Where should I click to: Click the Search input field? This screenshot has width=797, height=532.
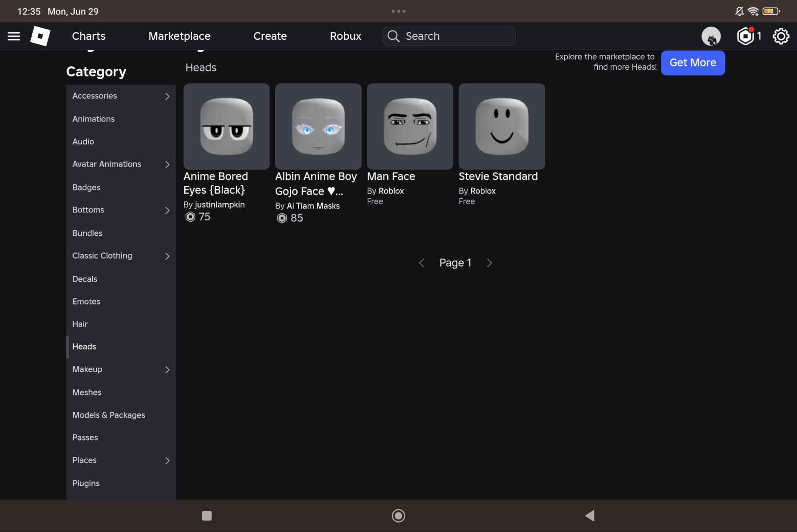click(449, 36)
